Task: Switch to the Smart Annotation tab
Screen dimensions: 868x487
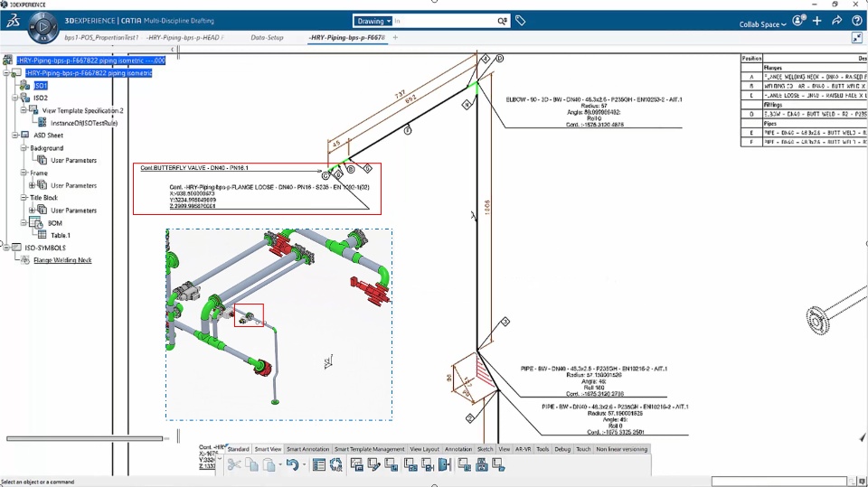Action: coord(307,449)
